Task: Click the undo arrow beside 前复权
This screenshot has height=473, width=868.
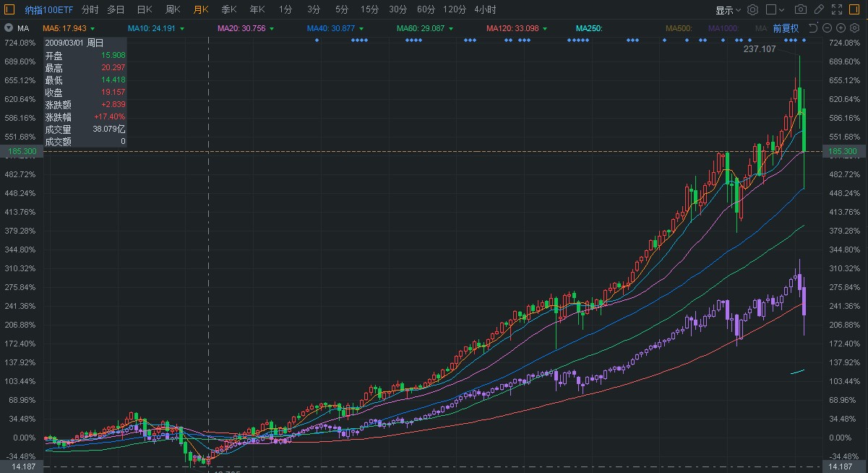Action: pyautogui.click(x=813, y=28)
